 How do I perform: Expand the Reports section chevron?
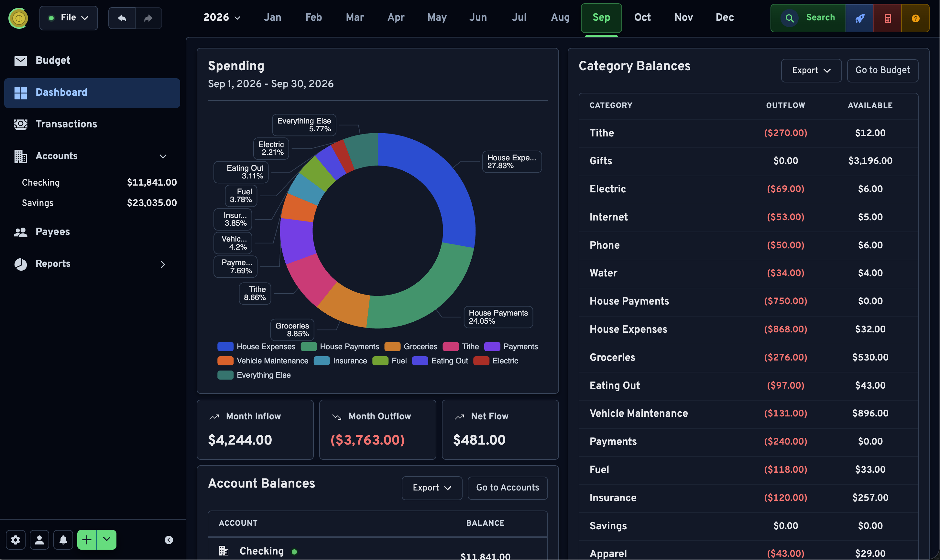(x=163, y=264)
